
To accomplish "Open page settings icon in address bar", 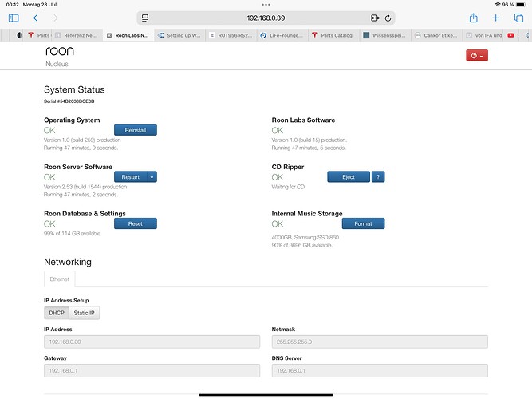I will [145, 18].
